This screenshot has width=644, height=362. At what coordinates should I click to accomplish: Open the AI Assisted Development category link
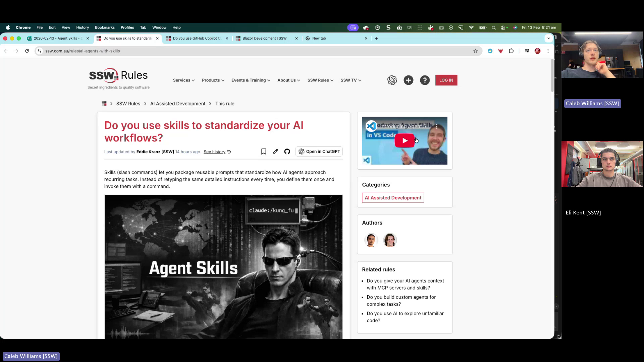[392, 197]
